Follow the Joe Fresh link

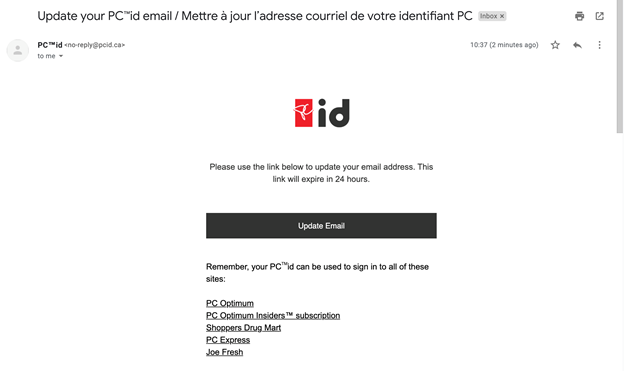click(224, 352)
